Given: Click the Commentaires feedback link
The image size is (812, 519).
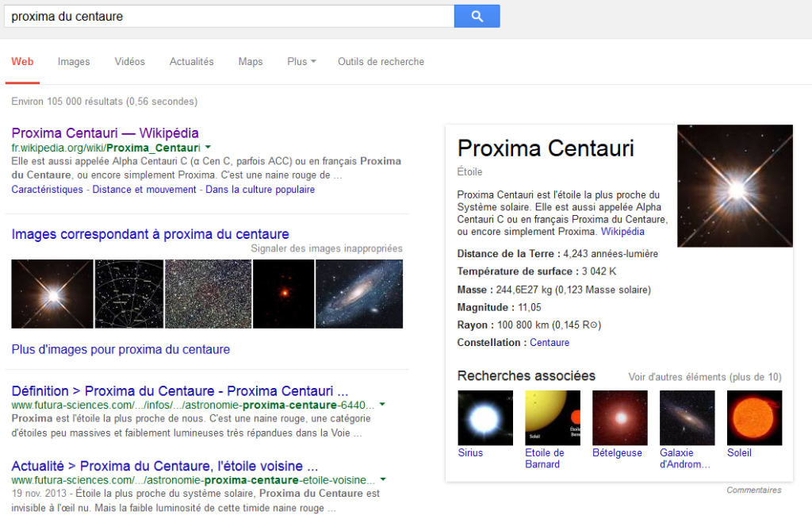Looking at the screenshot, I should coord(754,490).
